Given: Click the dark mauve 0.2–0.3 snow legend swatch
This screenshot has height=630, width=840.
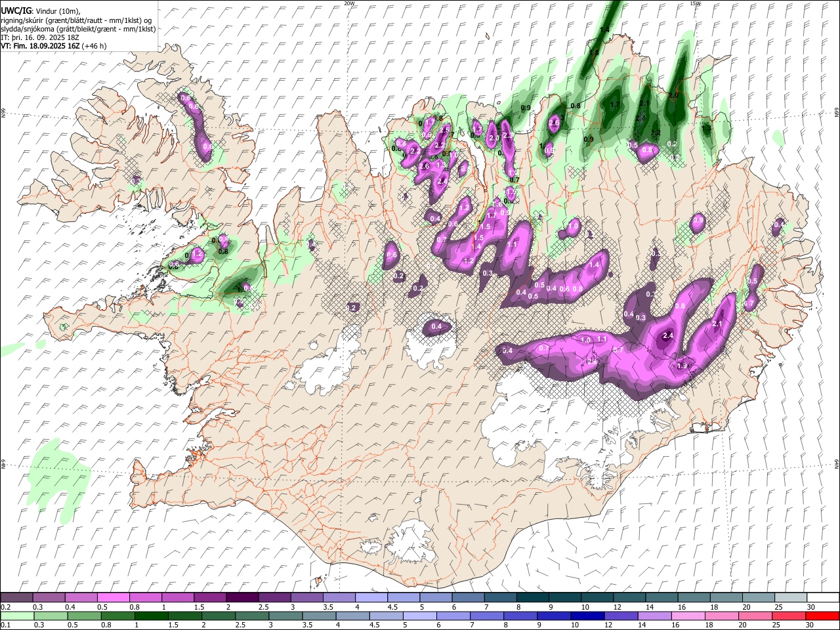Looking at the screenshot, I should click(x=16, y=598).
